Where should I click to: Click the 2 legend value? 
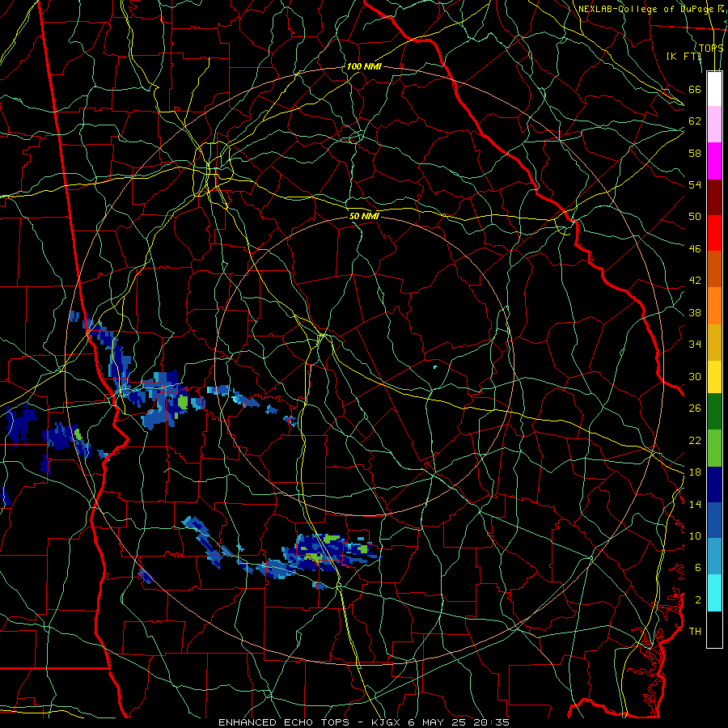tap(698, 600)
